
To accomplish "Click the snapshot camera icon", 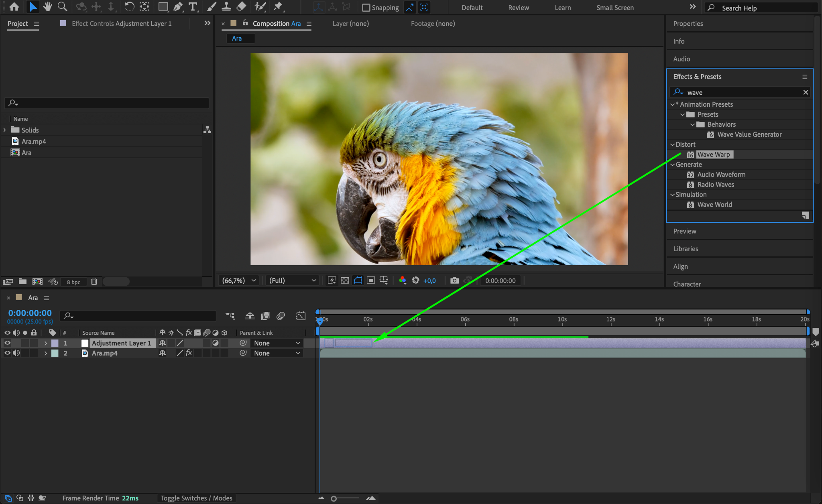I will pyautogui.click(x=454, y=280).
